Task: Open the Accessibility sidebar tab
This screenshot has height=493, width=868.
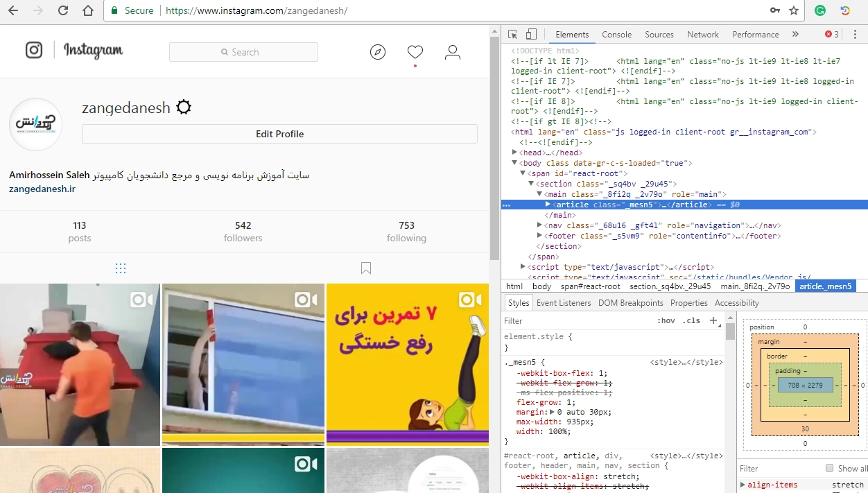Action: pos(737,303)
